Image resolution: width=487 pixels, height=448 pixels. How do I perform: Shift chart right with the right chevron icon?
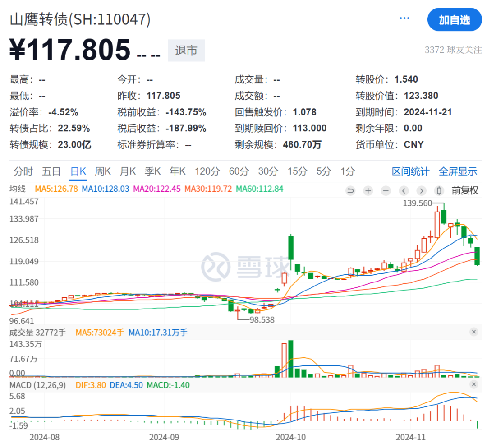click(421, 190)
